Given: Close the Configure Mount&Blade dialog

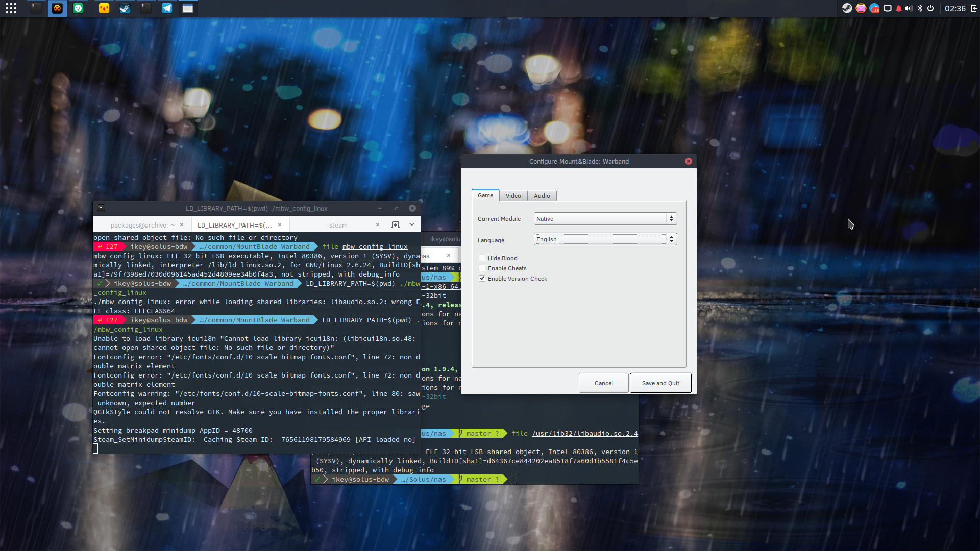Looking at the screenshot, I should pyautogui.click(x=689, y=161).
